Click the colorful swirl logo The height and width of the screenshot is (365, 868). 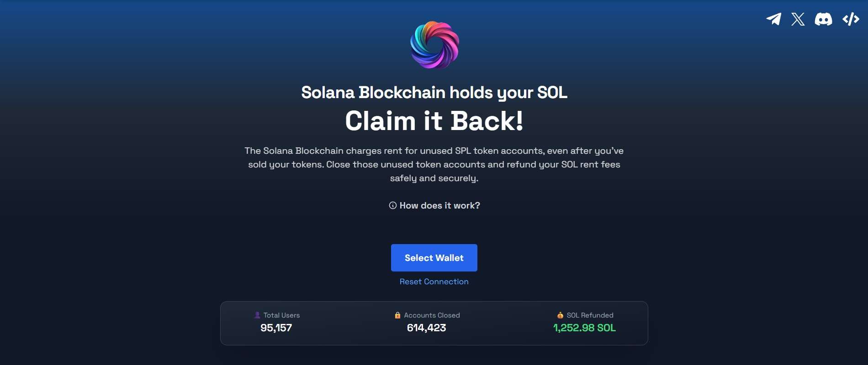coord(434,45)
